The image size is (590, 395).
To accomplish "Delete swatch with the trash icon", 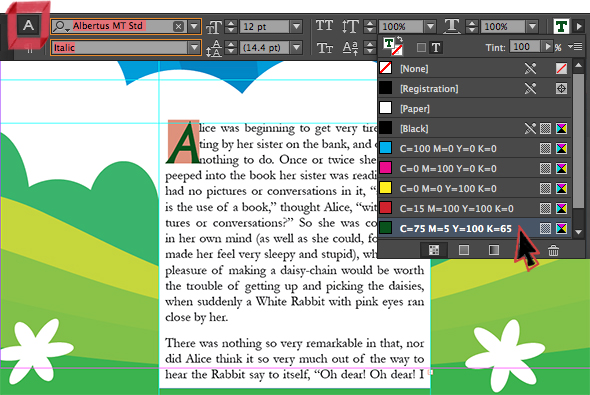I will pos(553,250).
